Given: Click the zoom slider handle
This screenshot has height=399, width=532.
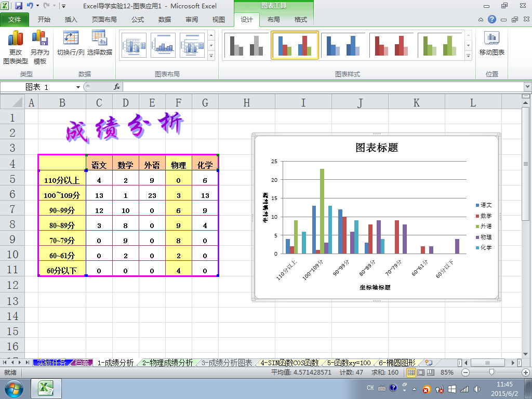Looking at the screenshot, I should click(x=491, y=373).
